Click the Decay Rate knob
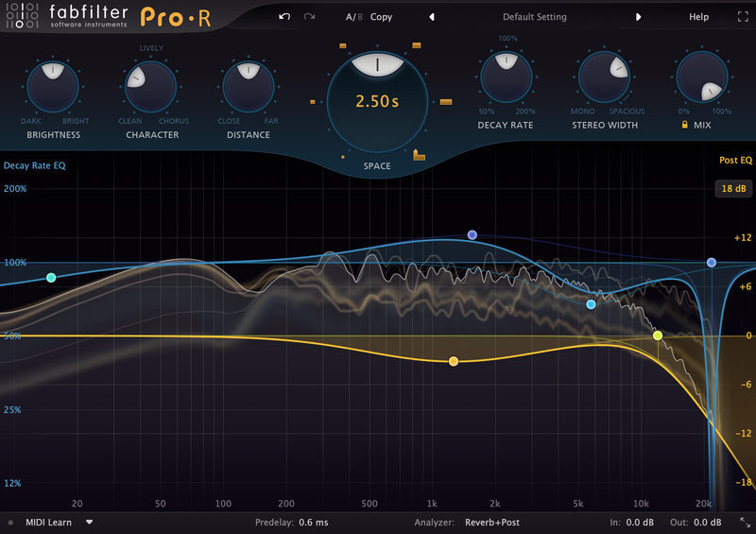756x534 pixels. (507, 78)
